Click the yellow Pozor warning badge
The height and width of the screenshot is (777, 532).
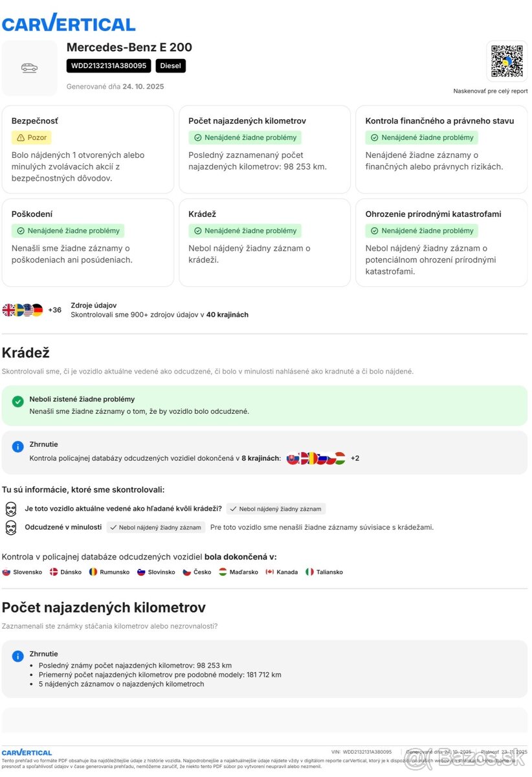tap(31, 137)
